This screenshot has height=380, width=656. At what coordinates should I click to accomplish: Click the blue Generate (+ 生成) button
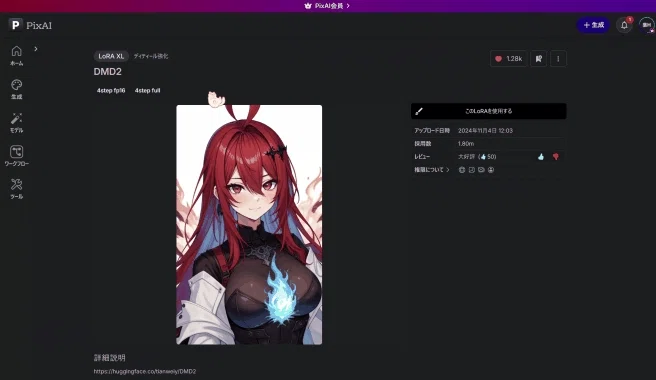click(x=593, y=25)
